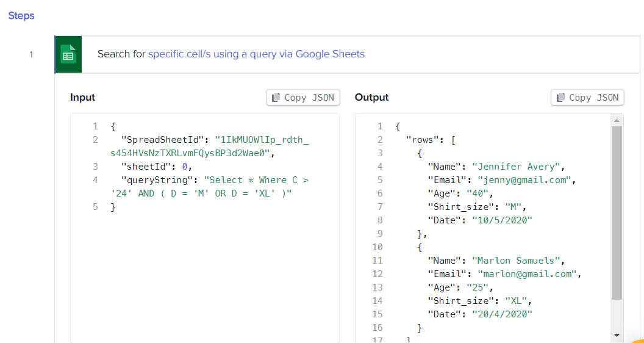
Task: Select the "SpreadSheetId" key in Input
Action: point(163,140)
